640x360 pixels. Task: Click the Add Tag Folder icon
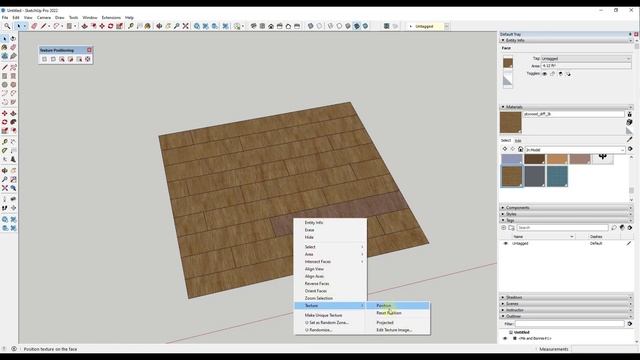click(x=511, y=227)
